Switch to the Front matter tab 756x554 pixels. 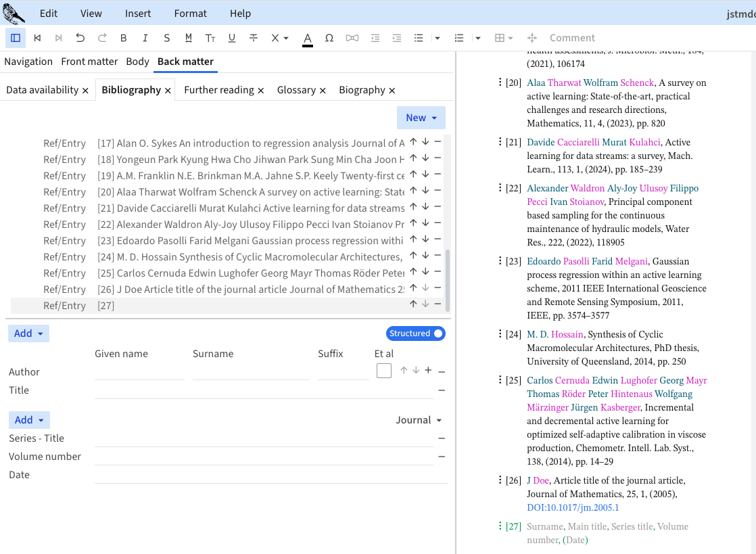click(x=89, y=62)
